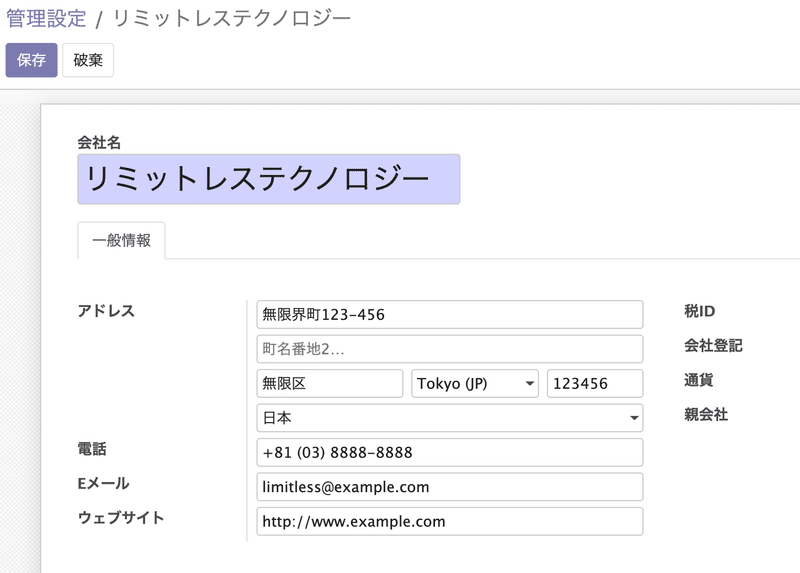The height and width of the screenshot is (573, 800).
Task: Click the phone field +81 (03) 8888-8888
Action: [x=449, y=452]
